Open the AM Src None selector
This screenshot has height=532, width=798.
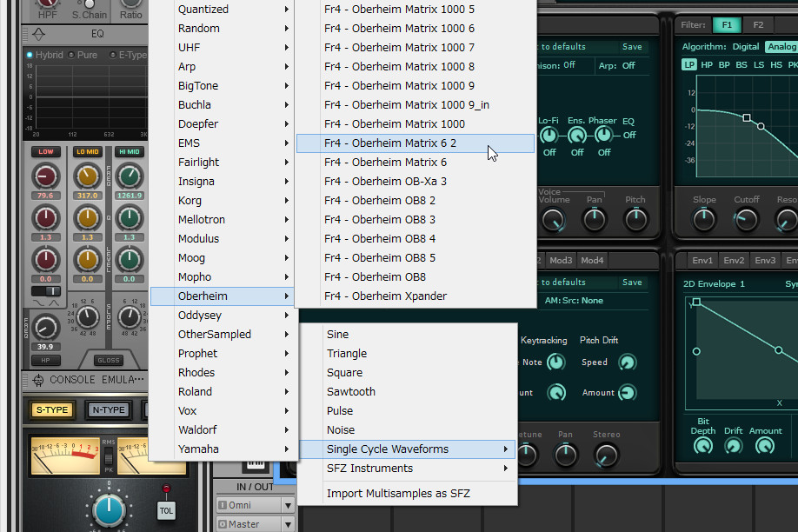pyautogui.click(x=574, y=301)
